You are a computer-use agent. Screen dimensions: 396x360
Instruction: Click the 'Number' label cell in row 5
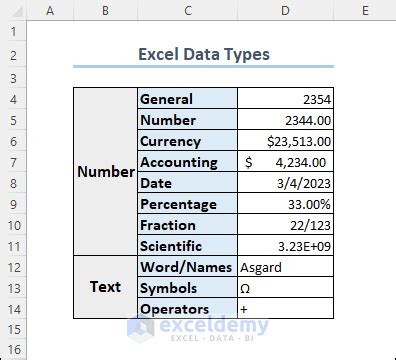[188, 120]
